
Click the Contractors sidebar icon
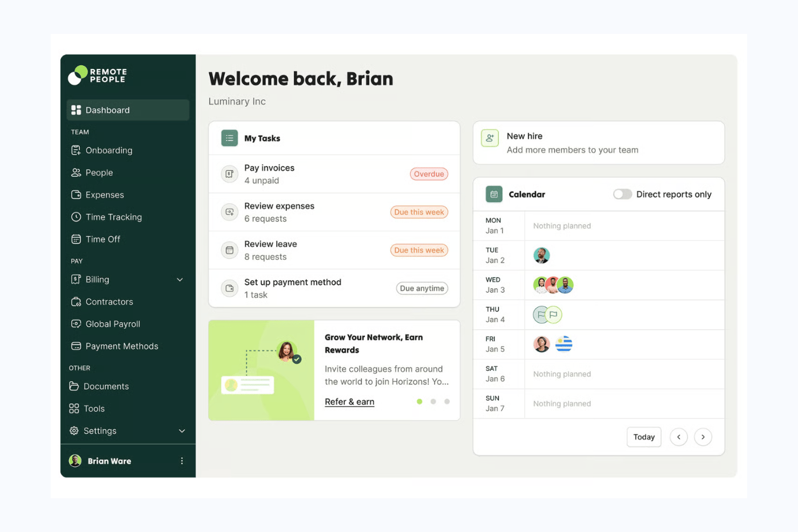pyautogui.click(x=76, y=302)
